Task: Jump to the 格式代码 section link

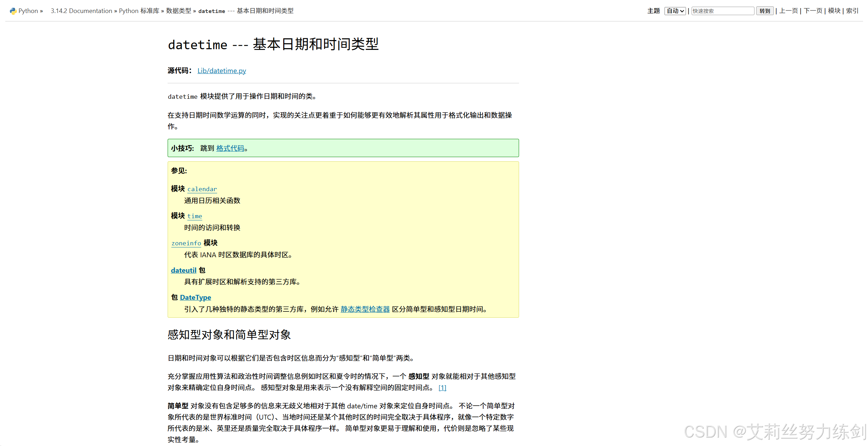Action: 230,148
